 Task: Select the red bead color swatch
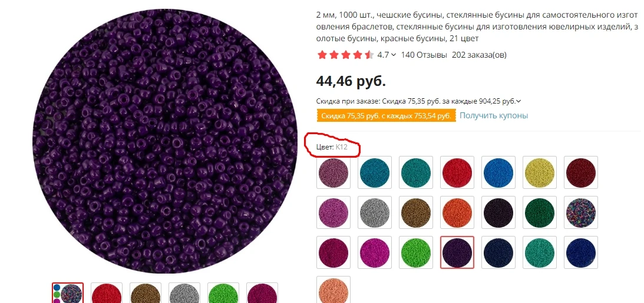pos(457,172)
